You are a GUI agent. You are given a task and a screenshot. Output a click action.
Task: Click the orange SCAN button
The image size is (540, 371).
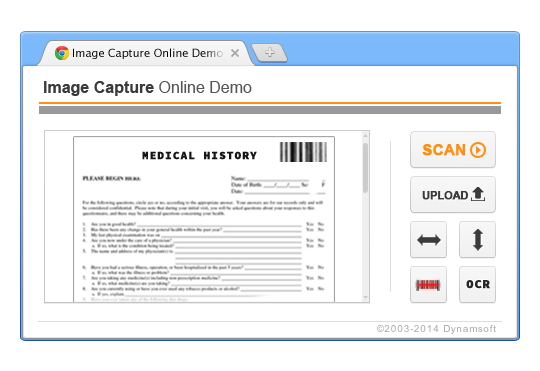(x=453, y=150)
